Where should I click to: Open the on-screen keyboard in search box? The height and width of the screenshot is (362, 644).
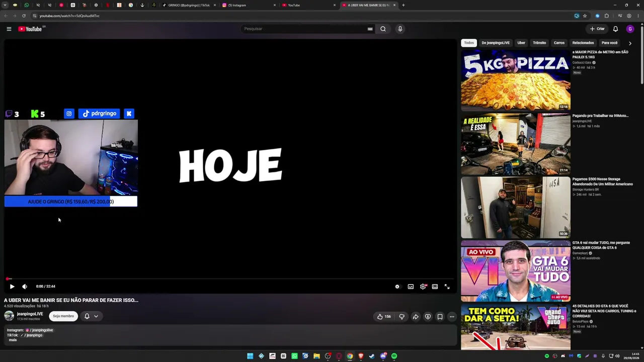(x=370, y=29)
